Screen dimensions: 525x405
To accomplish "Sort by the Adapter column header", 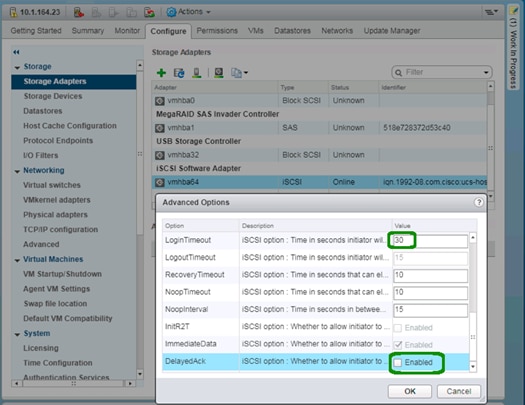I will (x=215, y=88).
